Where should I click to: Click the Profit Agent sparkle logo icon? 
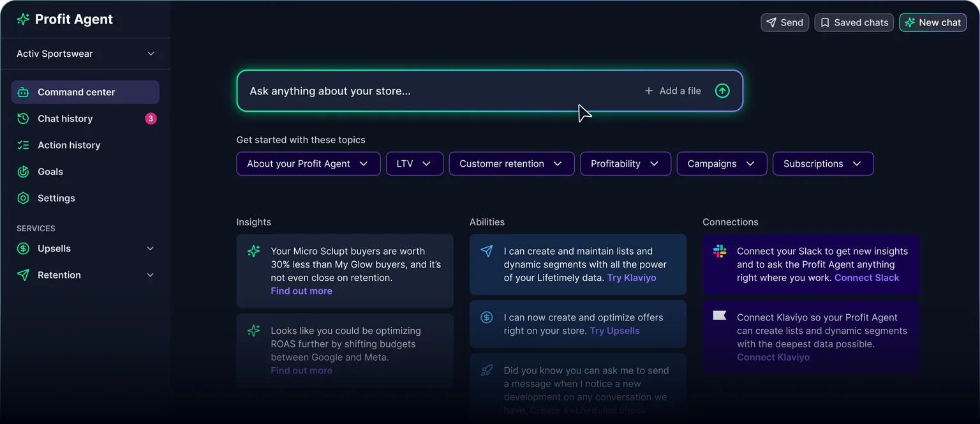[x=23, y=19]
